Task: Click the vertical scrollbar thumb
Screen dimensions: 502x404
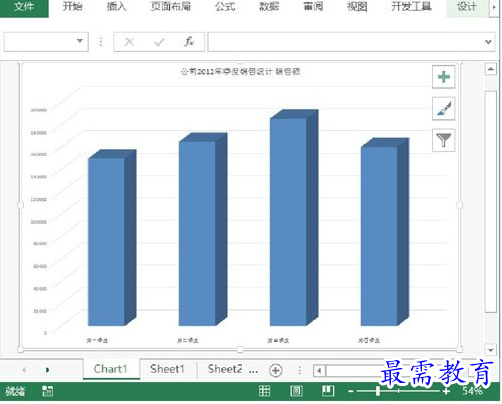Action: [490, 201]
